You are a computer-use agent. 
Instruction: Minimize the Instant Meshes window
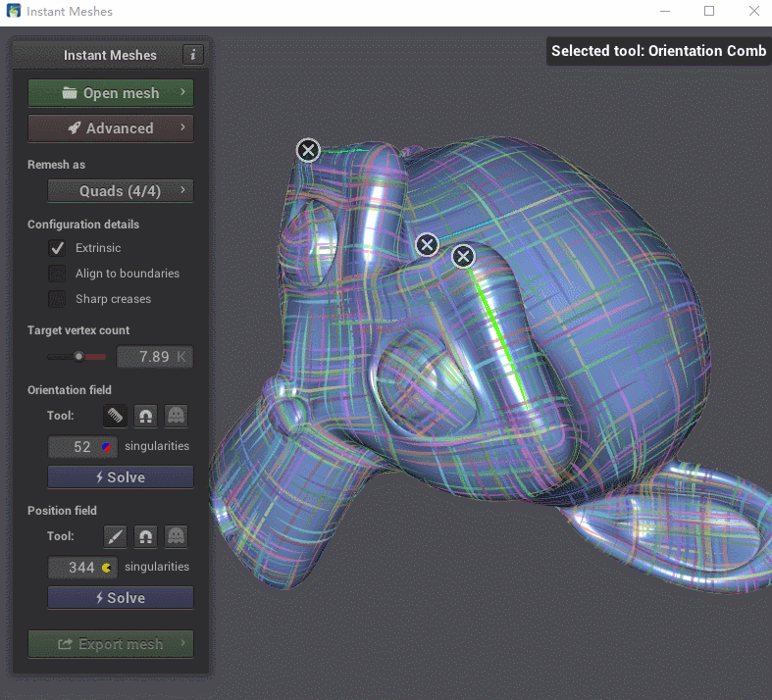tap(665, 11)
